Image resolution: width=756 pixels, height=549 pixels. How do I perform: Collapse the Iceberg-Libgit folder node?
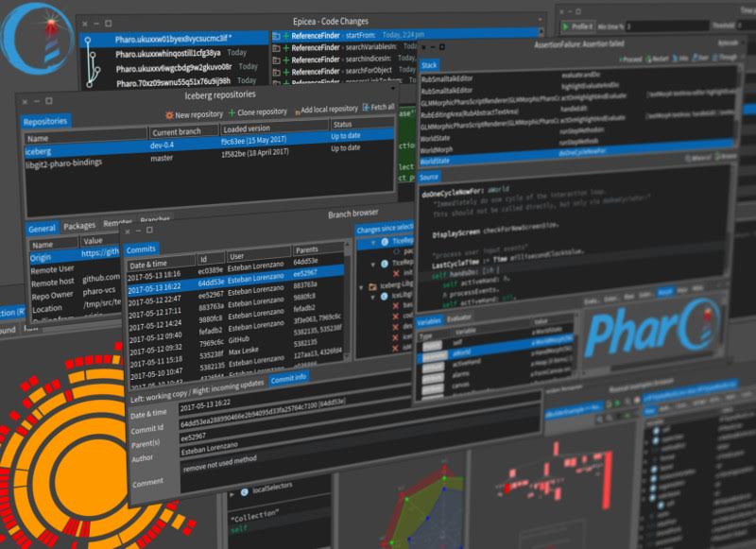(x=361, y=287)
